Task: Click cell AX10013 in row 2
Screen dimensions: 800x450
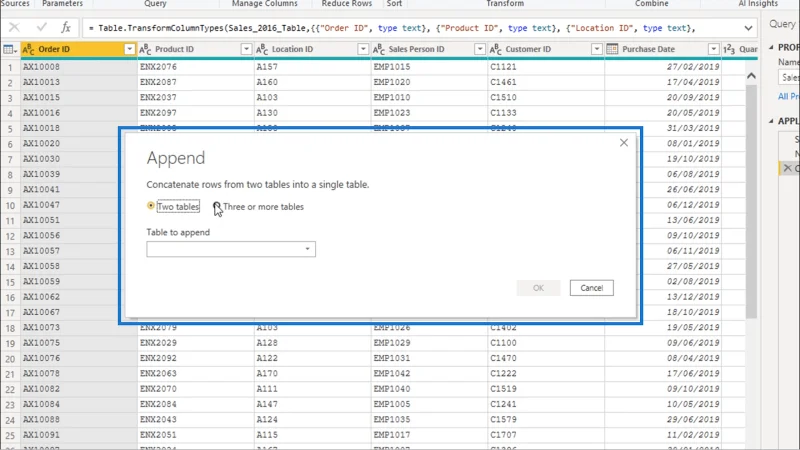Action: coord(79,82)
